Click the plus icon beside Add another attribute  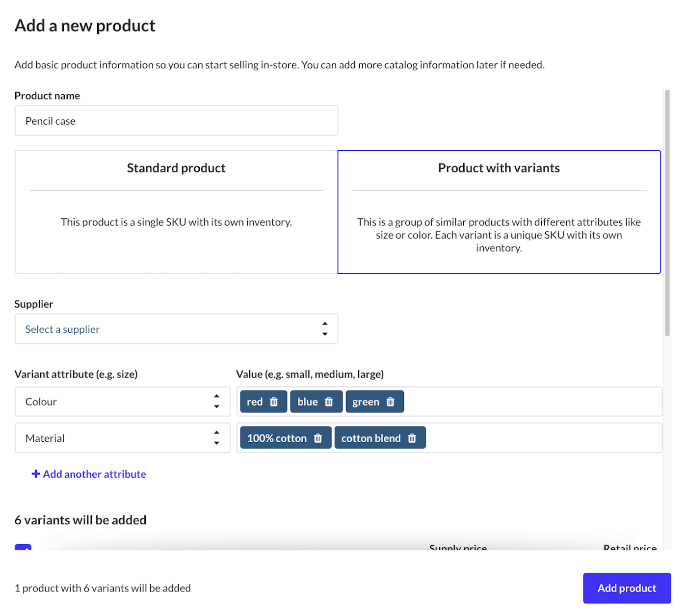click(x=35, y=474)
